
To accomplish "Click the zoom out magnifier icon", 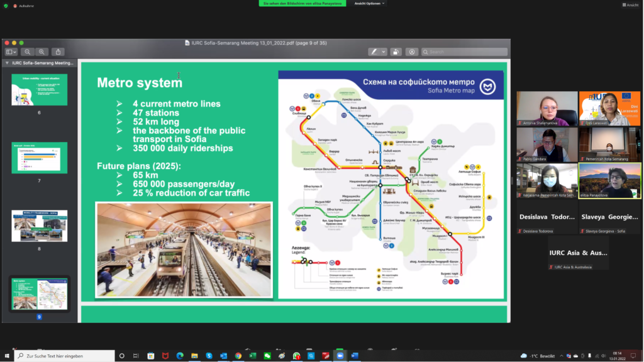I will click(28, 52).
